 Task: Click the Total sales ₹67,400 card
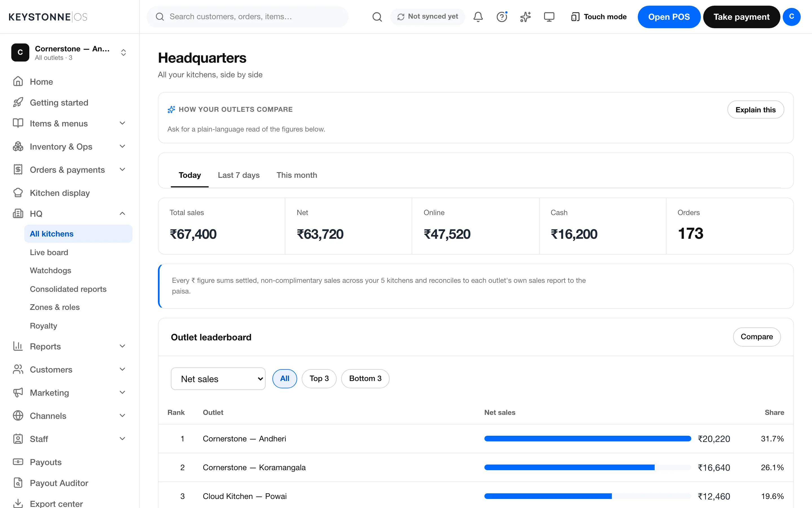coord(221,226)
